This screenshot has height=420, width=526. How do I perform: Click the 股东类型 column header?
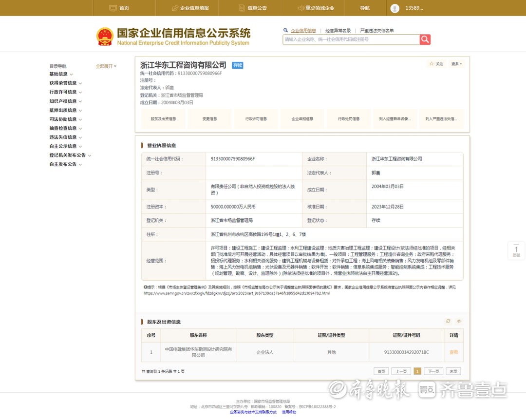click(x=265, y=335)
